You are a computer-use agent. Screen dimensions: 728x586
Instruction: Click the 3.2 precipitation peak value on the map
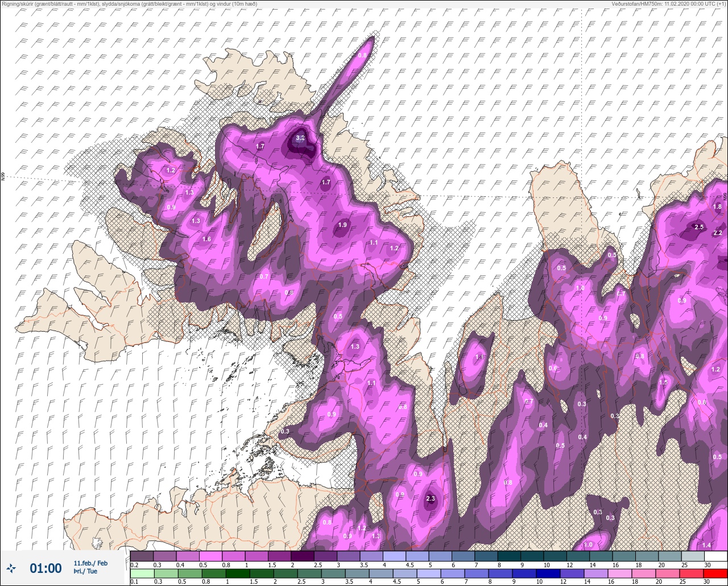coord(301,138)
